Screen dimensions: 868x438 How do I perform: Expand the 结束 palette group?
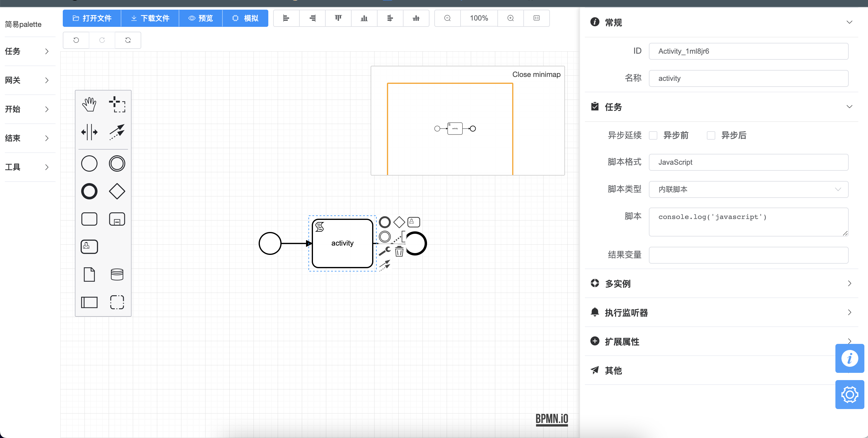coord(30,138)
